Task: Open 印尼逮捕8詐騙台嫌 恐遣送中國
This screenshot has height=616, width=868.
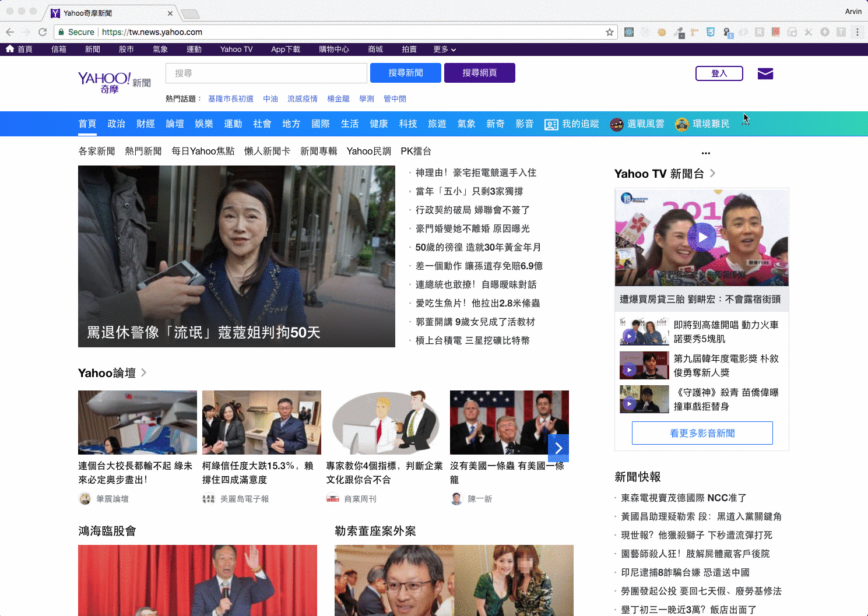Action: (x=685, y=572)
